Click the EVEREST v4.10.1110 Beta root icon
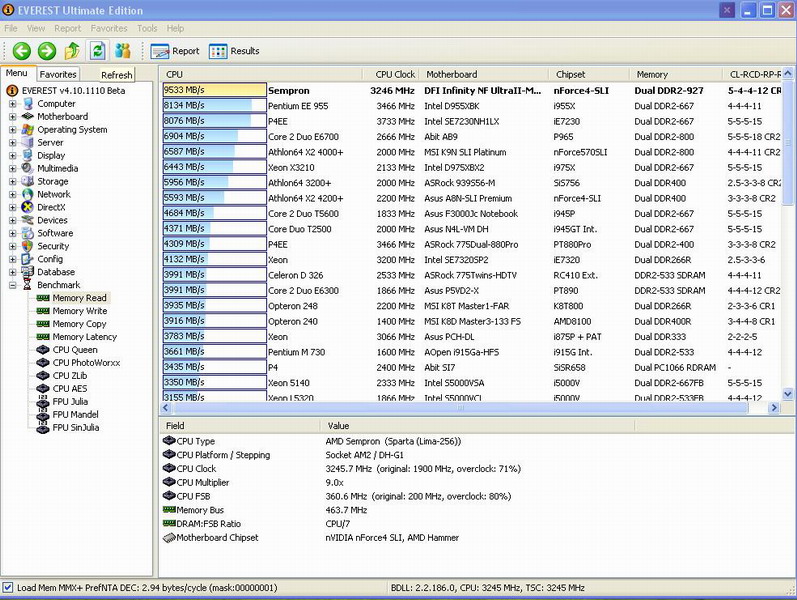 click(x=12, y=91)
